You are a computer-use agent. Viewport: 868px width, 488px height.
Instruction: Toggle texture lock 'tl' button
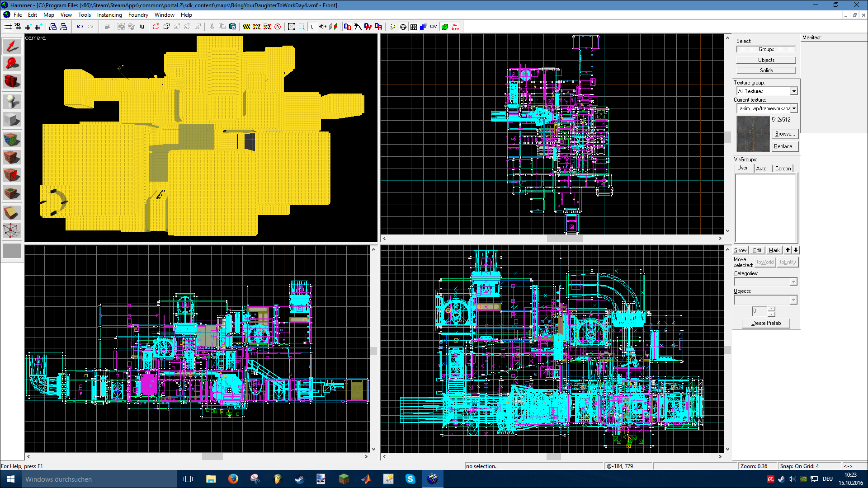(x=312, y=27)
